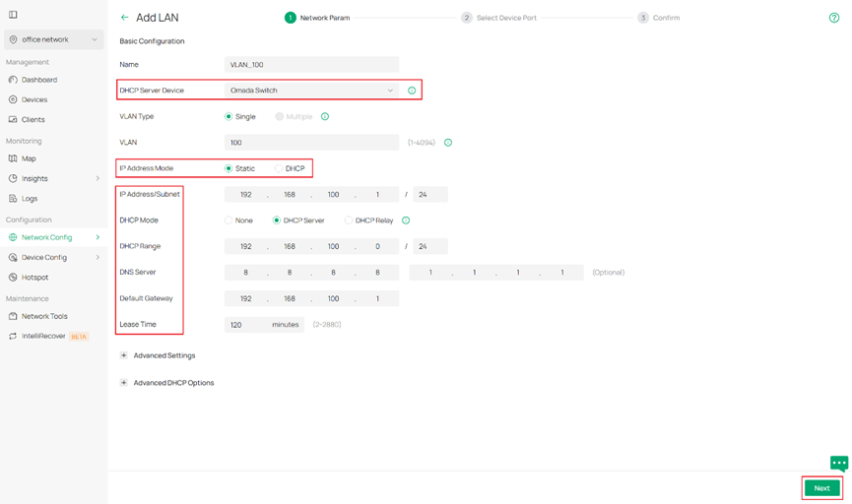Image resolution: width=852 pixels, height=504 pixels.
Task: Select None for DHCP Mode
Action: 229,220
